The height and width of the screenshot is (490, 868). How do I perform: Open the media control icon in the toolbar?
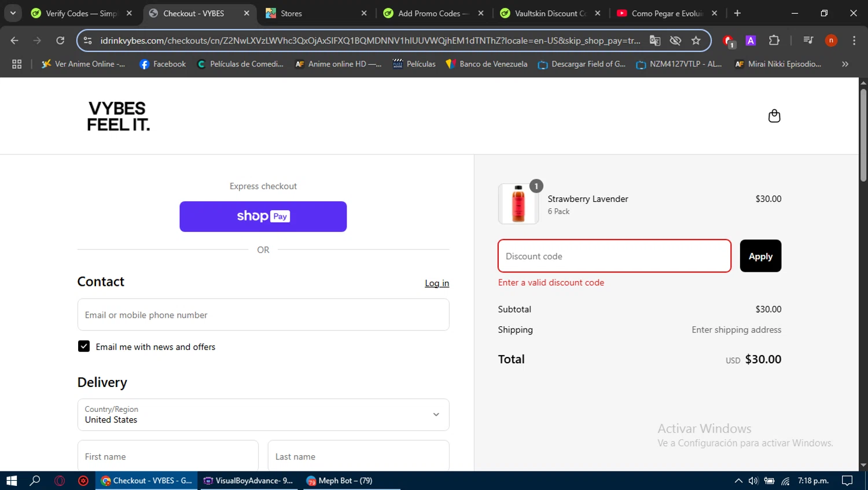pyautogui.click(x=808, y=40)
